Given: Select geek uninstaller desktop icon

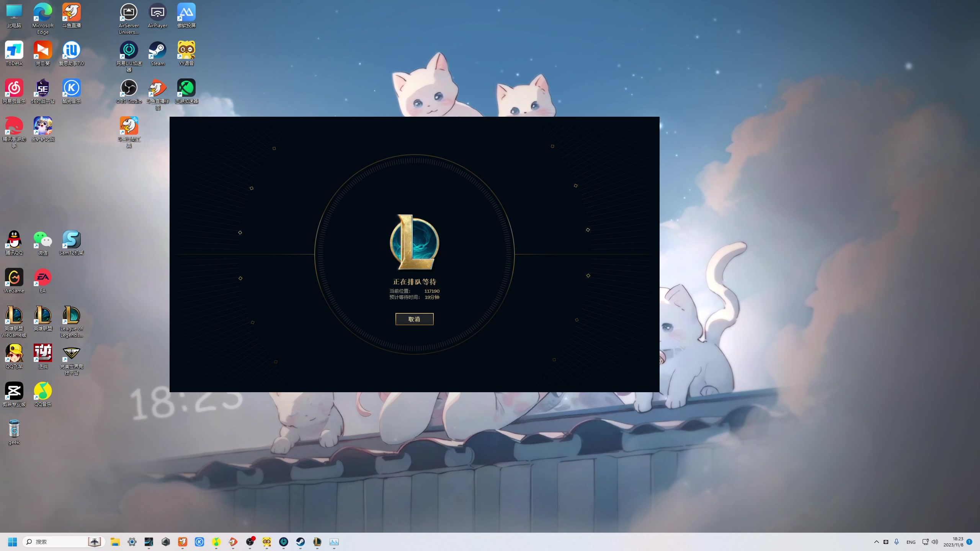Looking at the screenshot, I should click(14, 433).
